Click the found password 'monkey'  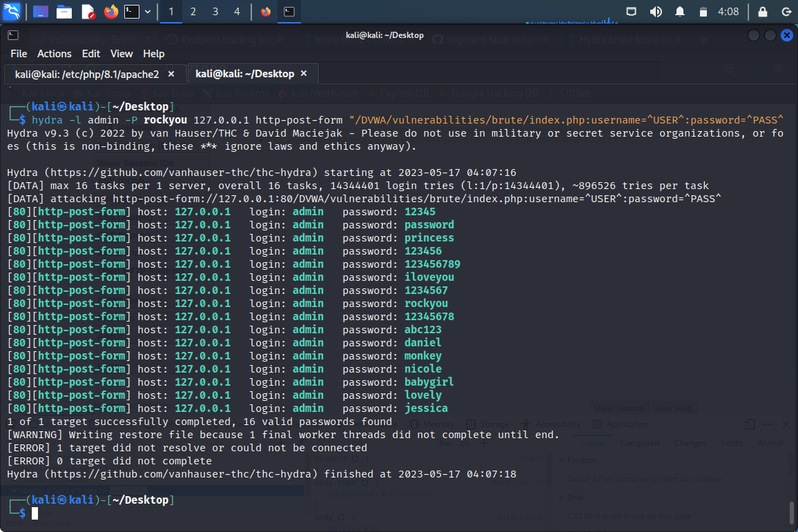tap(423, 356)
